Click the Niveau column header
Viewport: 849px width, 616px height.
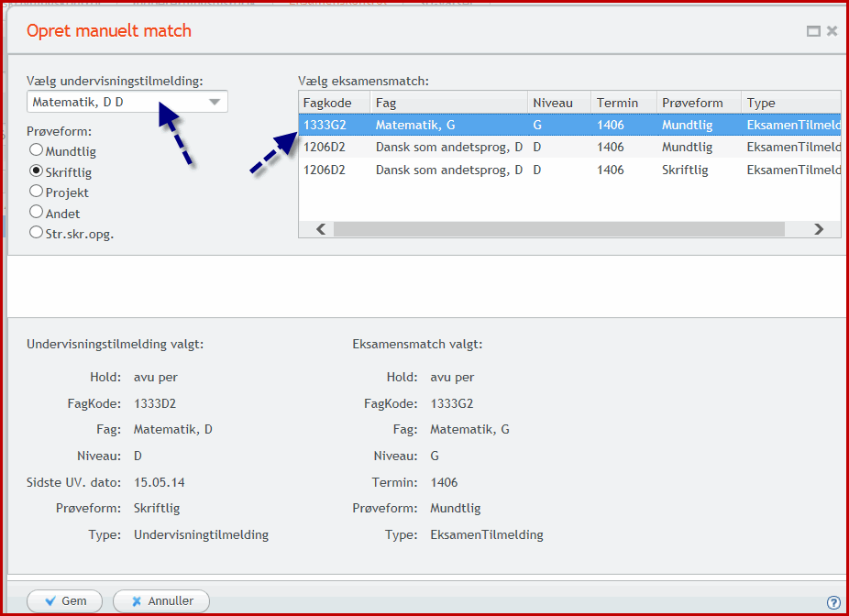tap(559, 103)
